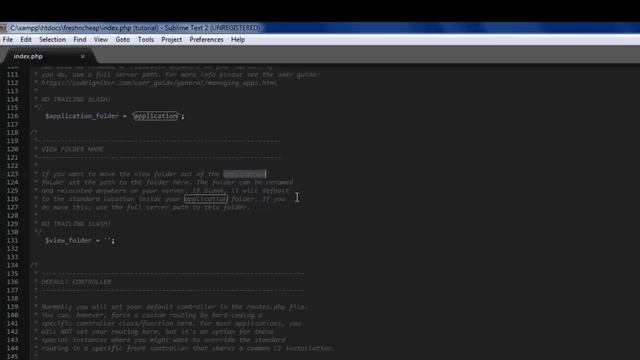
Task: Click line number 144 in the gutter
Action: coord(13,348)
